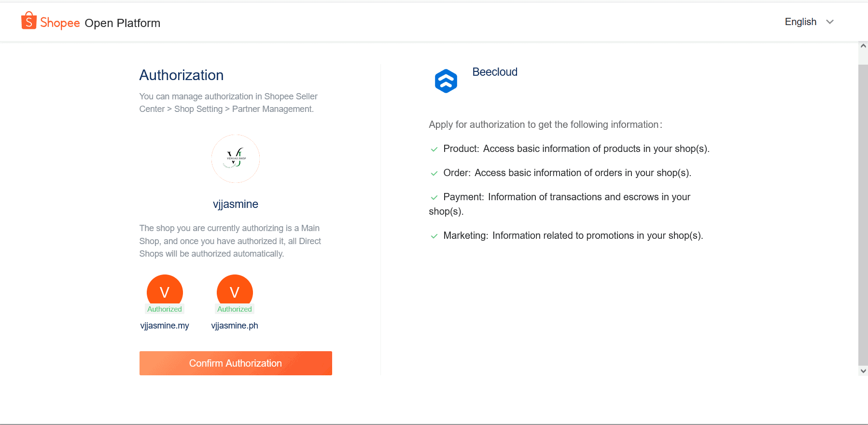Open the English language dropdown
The image size is (868, 425).
point(800,22)
